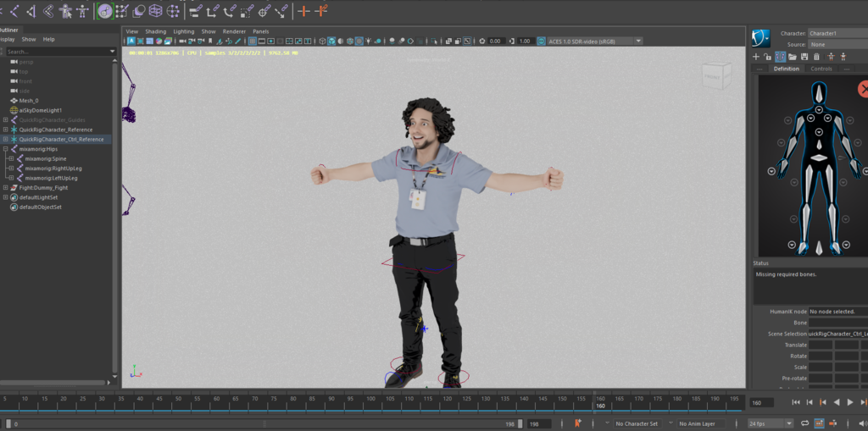Screen dimensions: 868x431
Task: Open the No Anim Layer dropdown arrow
Action: [671, 423]
